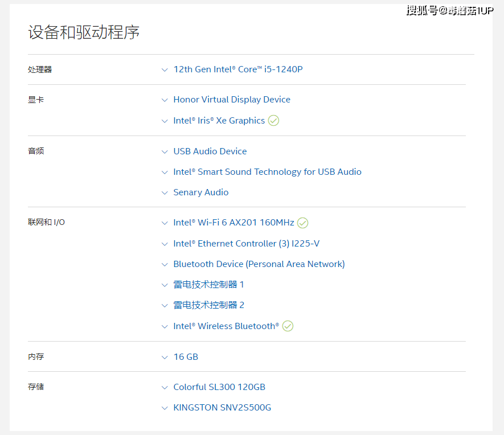Expand Honor Virtual Display Device chevron
Viewport: 504px width, 435px height.
pyautogui.click(x=165, y=100)
